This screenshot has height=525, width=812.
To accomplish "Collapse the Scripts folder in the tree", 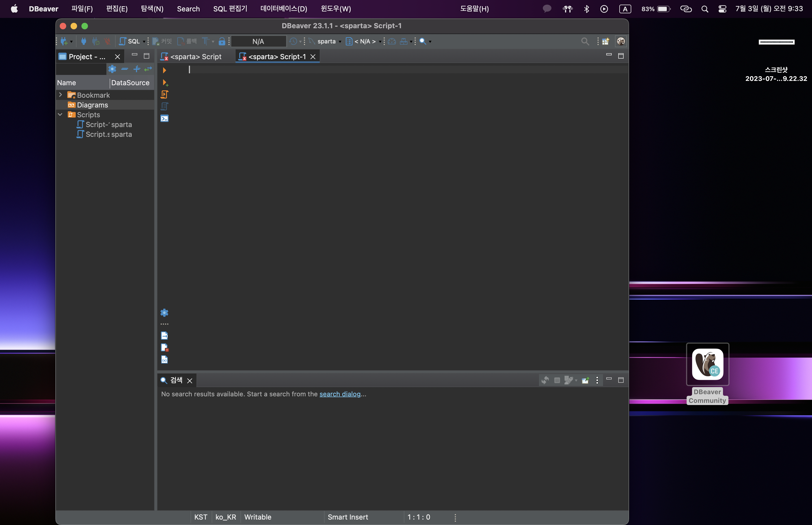I will click(60, 115).
